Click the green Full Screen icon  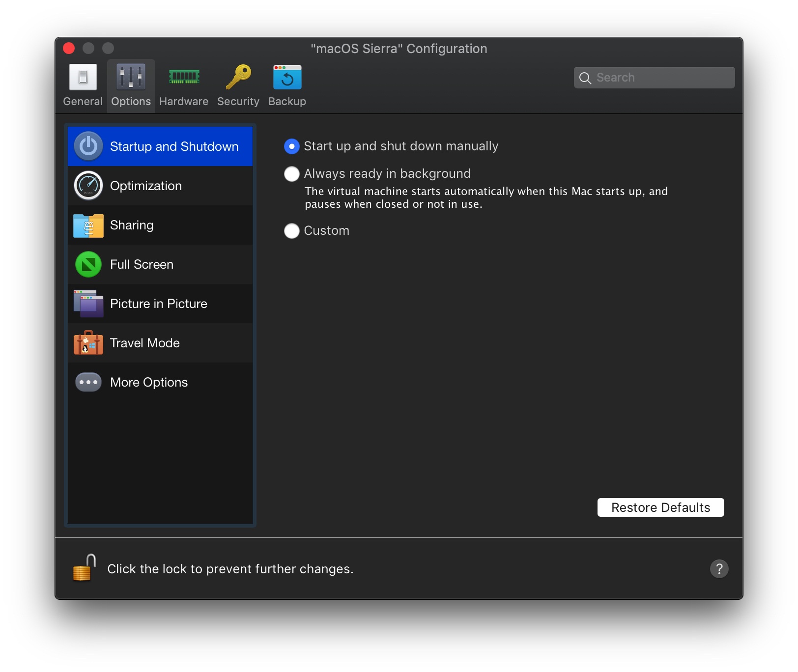click(x=88, y=264)
